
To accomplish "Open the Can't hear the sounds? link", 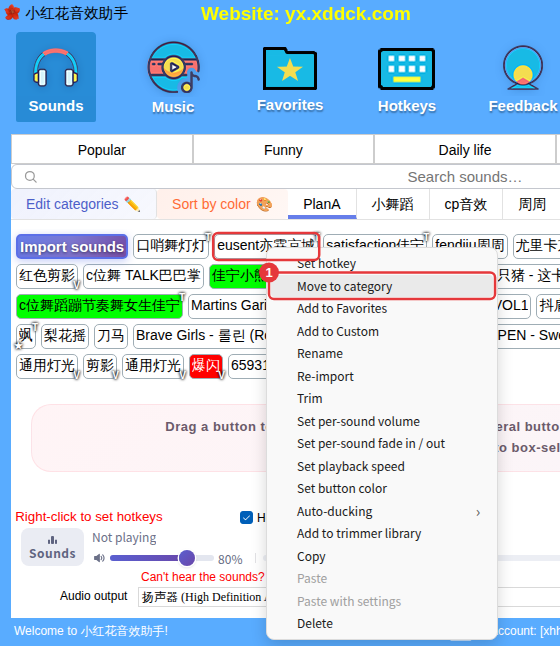I will pos(202,577).
